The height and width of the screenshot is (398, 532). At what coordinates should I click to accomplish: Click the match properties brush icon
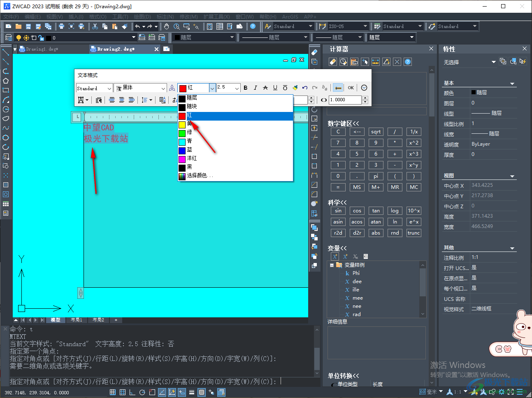coord(125,26)
